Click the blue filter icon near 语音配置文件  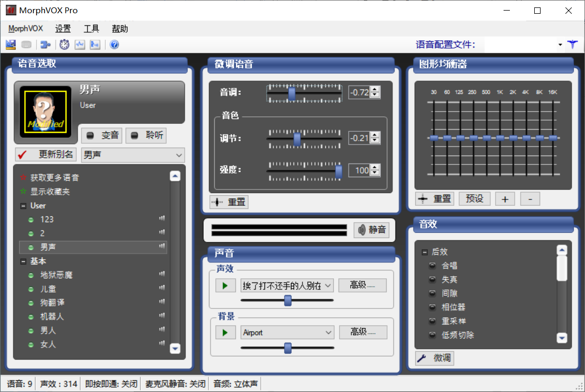tap(572, 45)
